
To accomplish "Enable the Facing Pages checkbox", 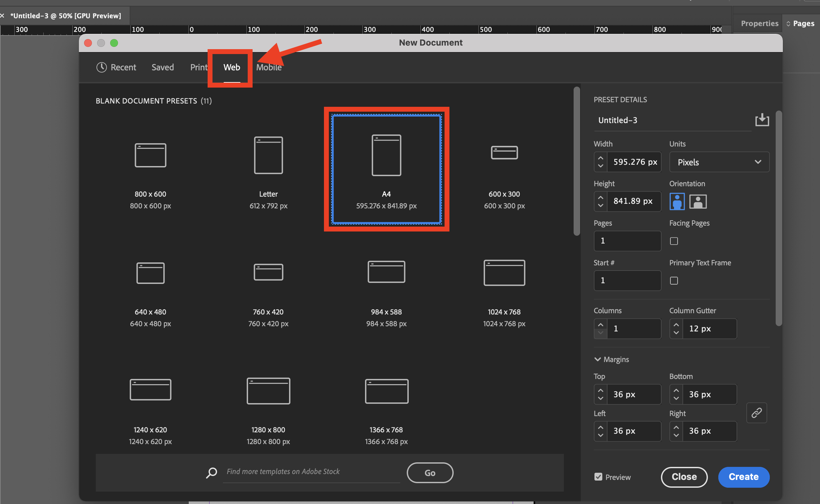I will click(674, 241).
